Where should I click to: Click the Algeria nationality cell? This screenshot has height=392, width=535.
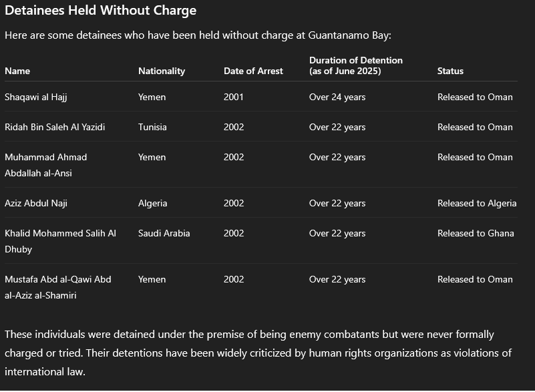pyautogui.click(x=153, y=203)
